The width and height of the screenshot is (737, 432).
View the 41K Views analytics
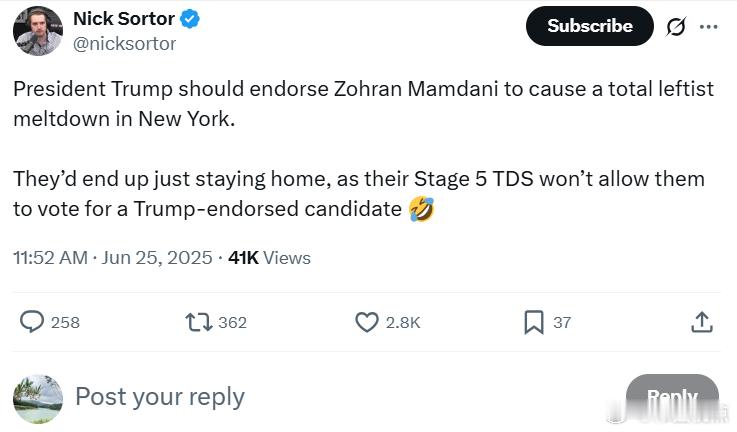click(269, 258)
